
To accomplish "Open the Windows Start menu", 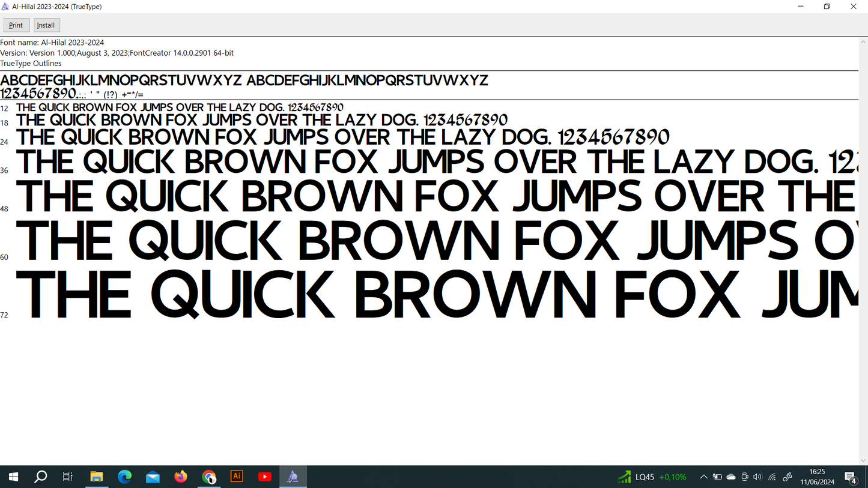I will [x=13, y=477].
